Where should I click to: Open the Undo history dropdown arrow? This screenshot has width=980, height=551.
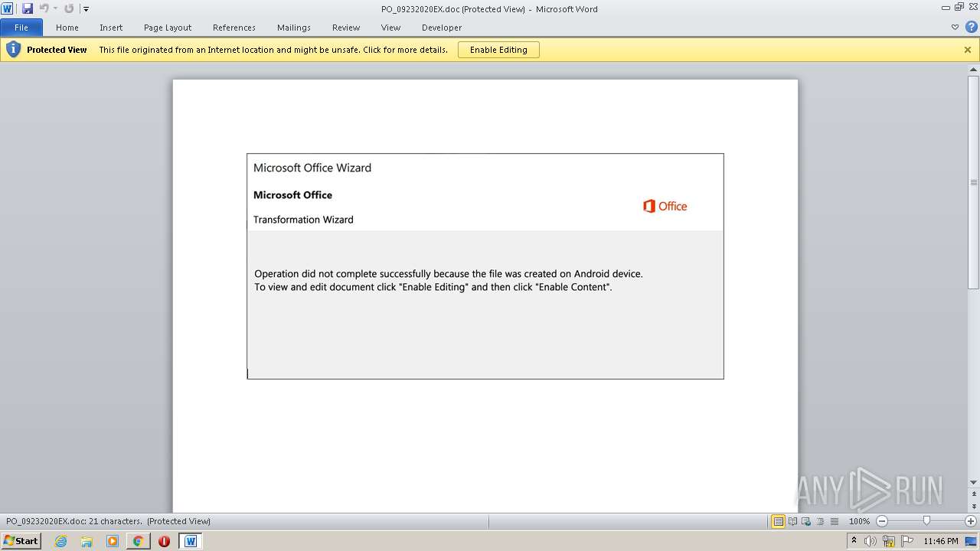point(55,8)
